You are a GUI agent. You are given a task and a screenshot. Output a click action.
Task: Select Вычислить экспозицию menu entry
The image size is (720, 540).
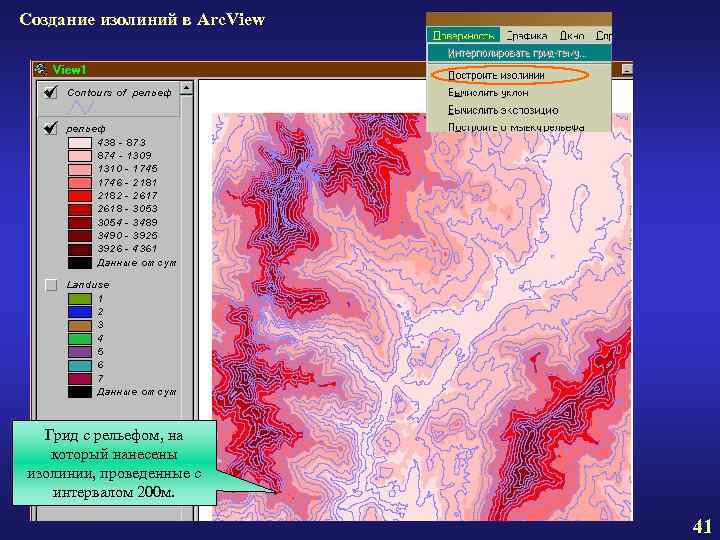(503, 110)
